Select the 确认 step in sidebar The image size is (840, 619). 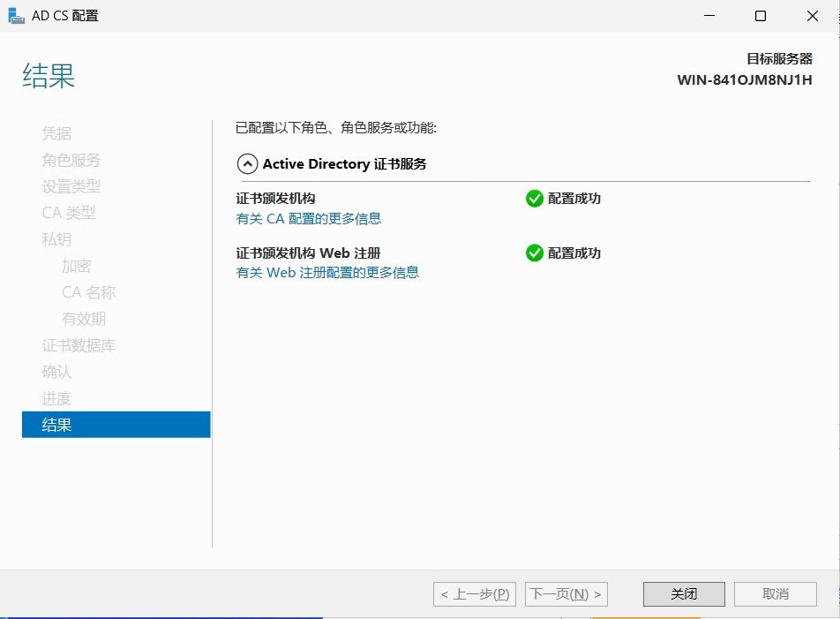56,372
